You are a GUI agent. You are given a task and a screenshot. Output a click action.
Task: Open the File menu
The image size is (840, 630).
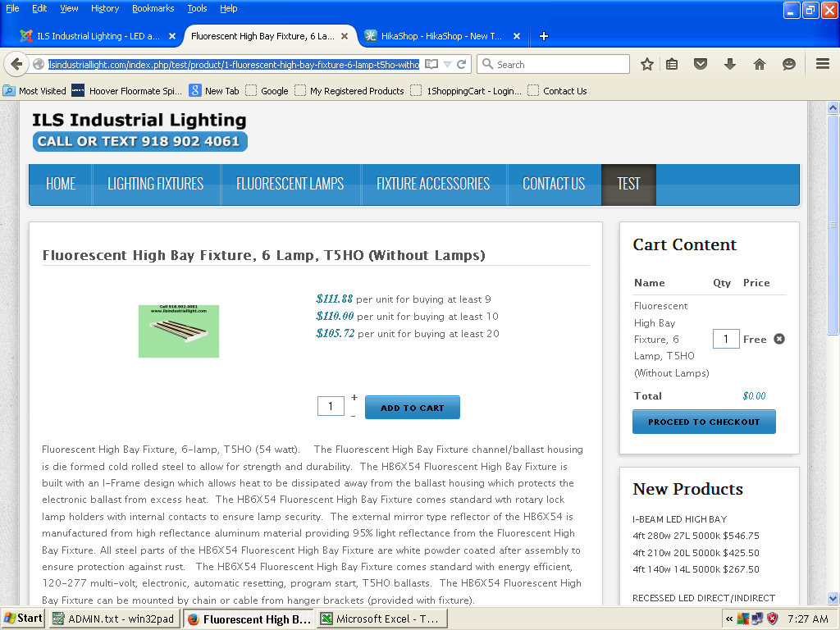(x=12, y=8)
